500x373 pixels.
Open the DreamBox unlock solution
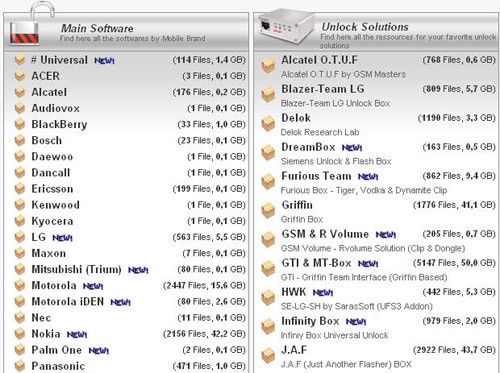(308, 147)
